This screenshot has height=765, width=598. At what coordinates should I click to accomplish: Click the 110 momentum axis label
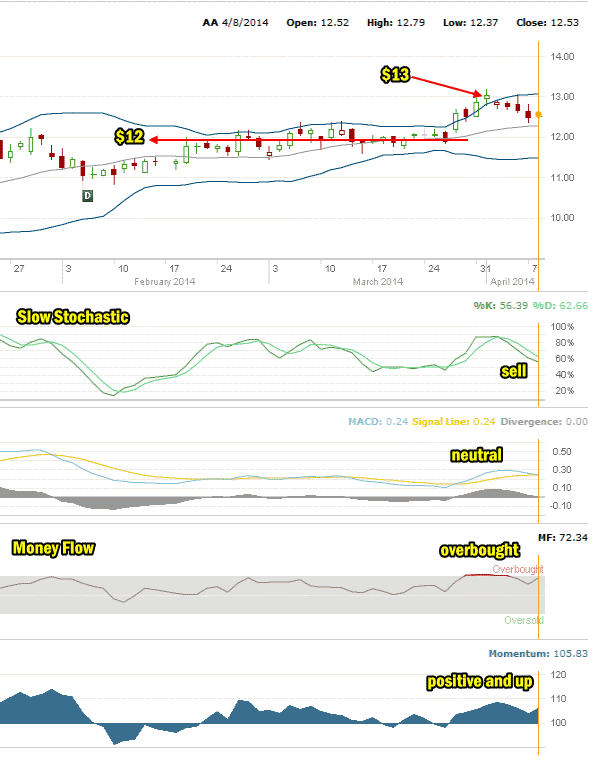558,699
